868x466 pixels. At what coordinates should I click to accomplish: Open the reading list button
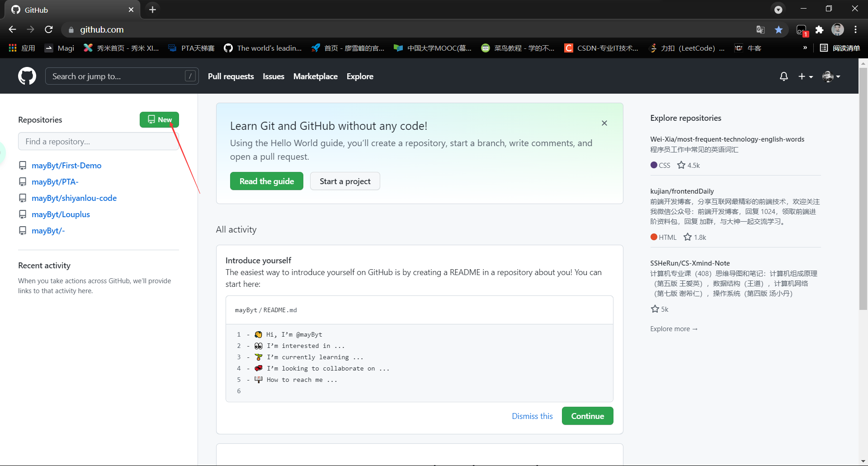(x=840, y=48)
